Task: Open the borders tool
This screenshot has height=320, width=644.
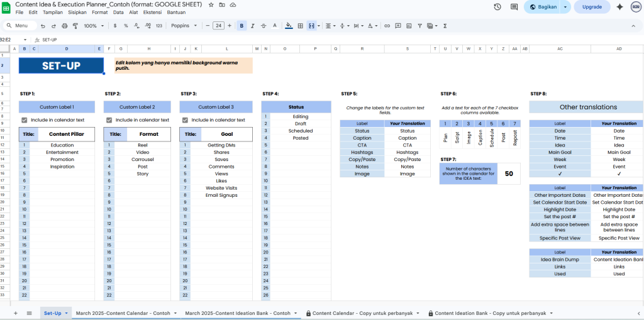Action: coord(301,26)
